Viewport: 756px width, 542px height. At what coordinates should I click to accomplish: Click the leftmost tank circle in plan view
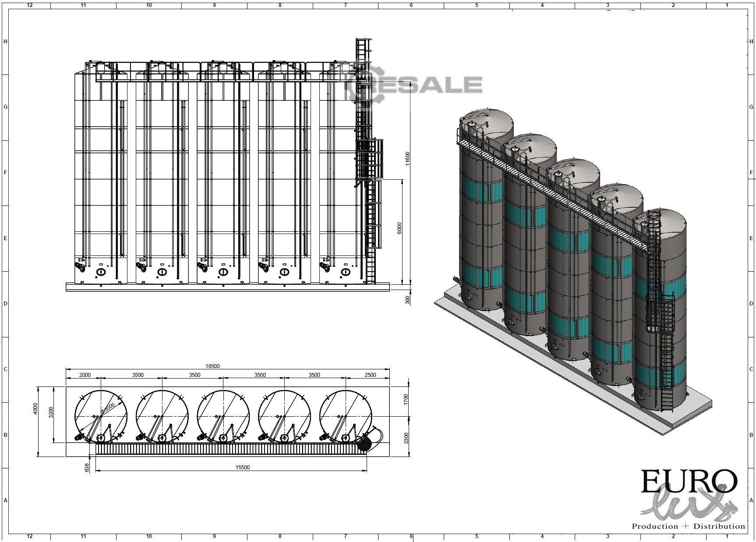[x=101, y=416]
